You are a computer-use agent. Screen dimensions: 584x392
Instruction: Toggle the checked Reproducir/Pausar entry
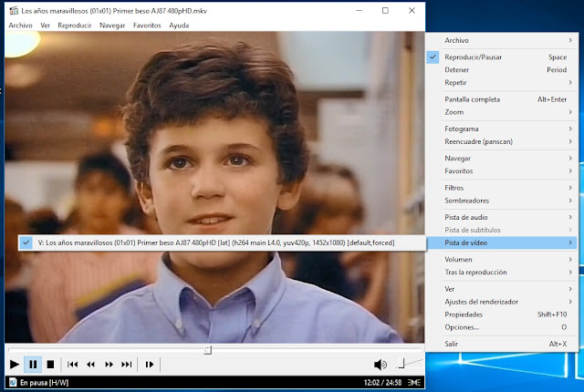point(502,57)
